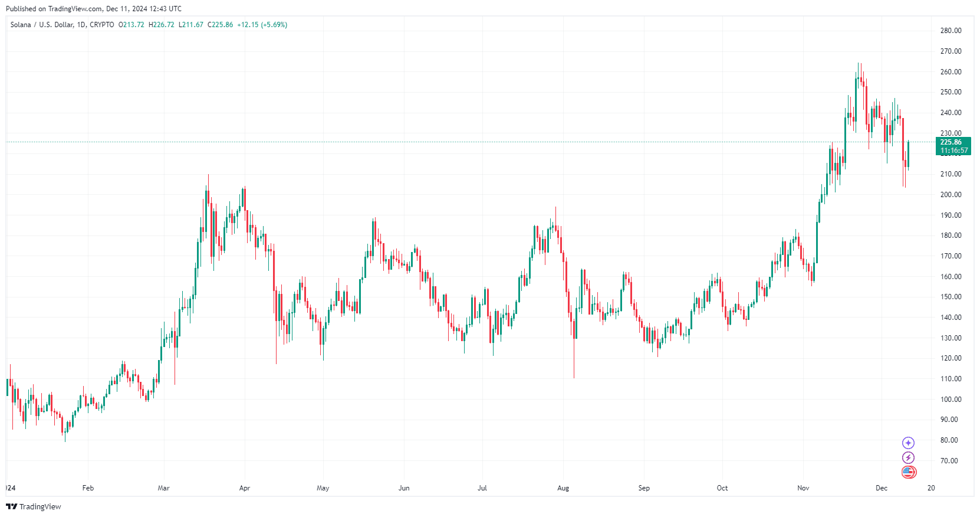Click the 280.00 price axis label
This screenshot has width=980, height=517.
click(951, 31)
